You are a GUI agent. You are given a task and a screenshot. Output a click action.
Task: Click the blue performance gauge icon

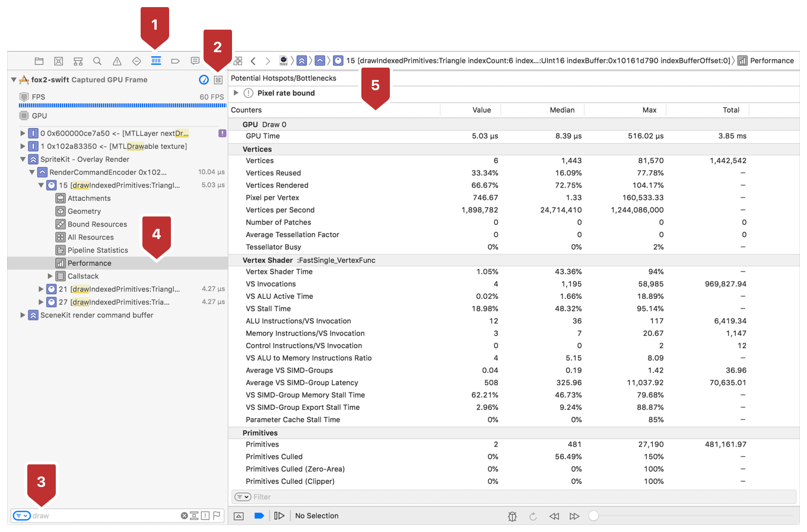click(x=204, y=79)
